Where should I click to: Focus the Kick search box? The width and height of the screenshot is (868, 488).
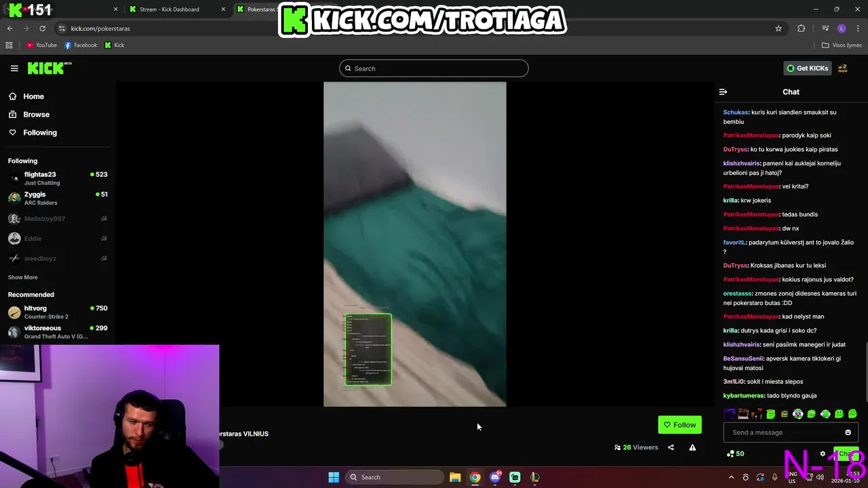434,68
